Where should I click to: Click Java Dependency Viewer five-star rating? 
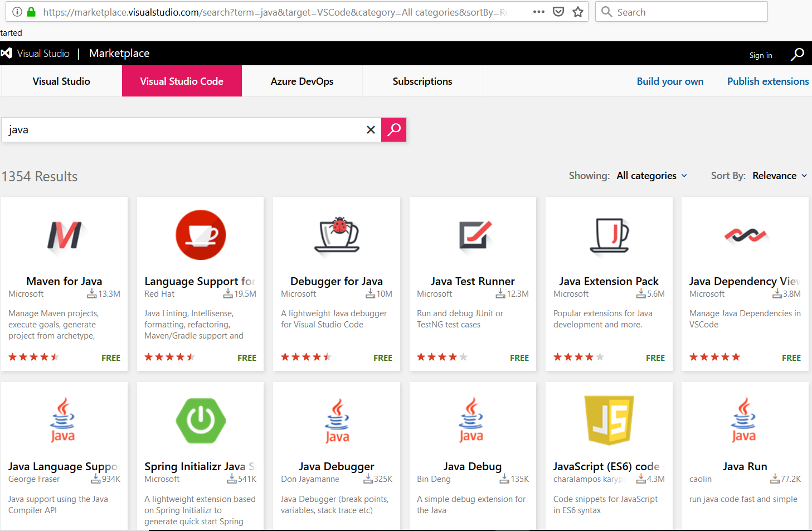point(715,357)
